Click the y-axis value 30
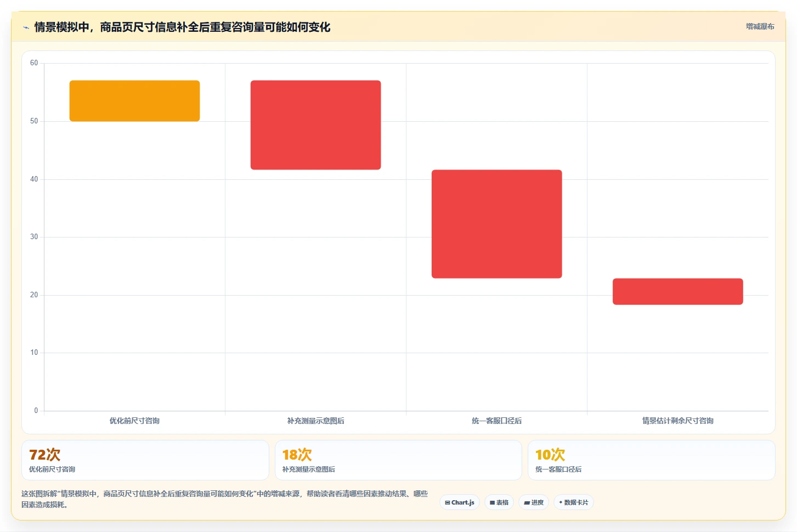The image size is (797, 532). (34, 237)
